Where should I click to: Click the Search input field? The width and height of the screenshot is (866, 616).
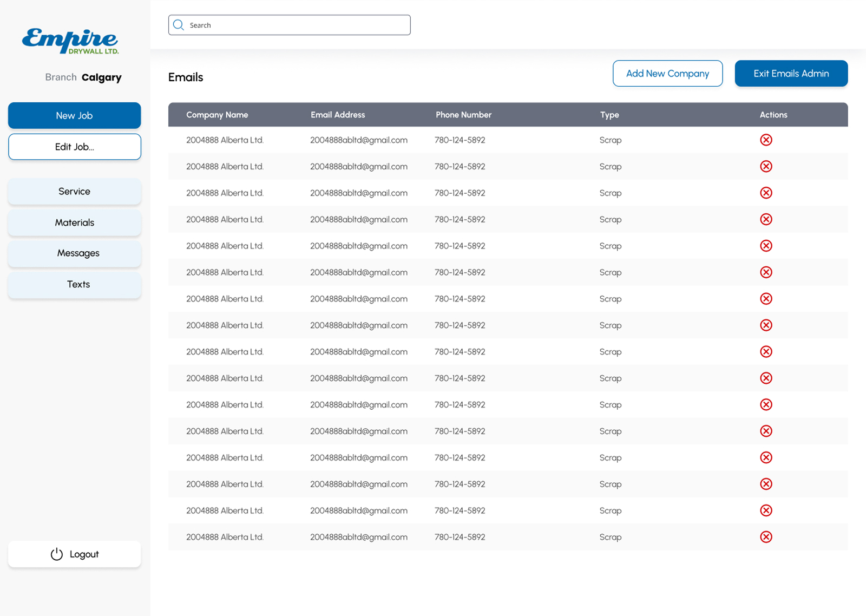click(x=289, y=24)
